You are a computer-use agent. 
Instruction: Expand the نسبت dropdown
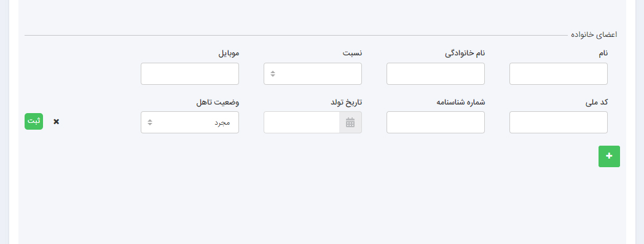pyautogui.click(x=313, y=74)
